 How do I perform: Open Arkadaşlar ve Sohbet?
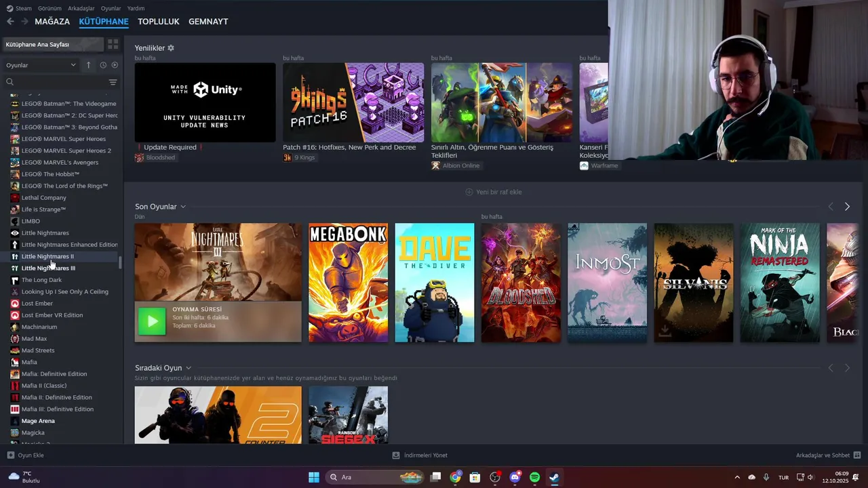coord(828,455)
